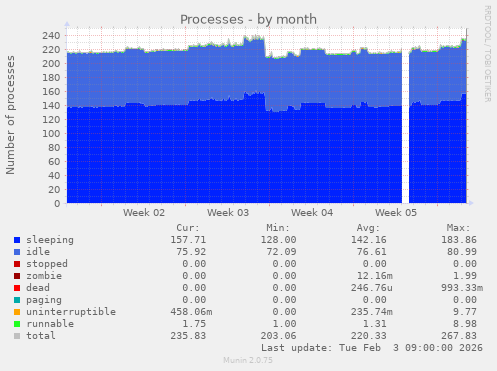Click the y-axis label 240
The height and width of the screenshot is (371, 497).
point(51,35)
